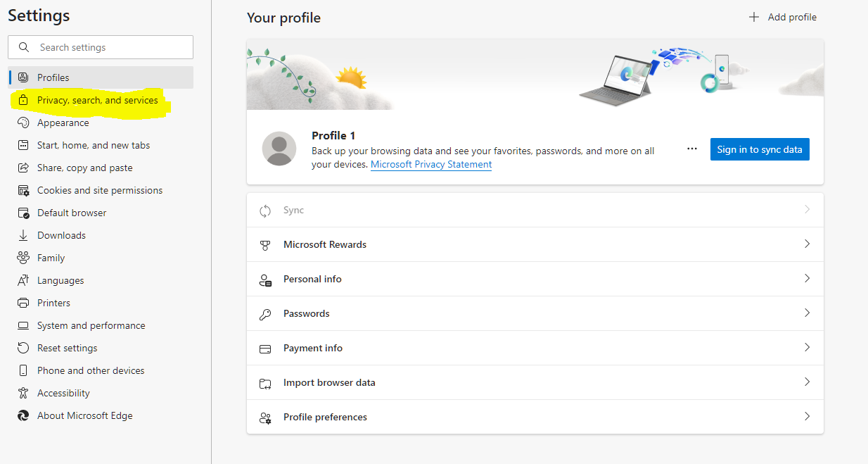Click Sign in to sync data button

(x=760, y=149)
